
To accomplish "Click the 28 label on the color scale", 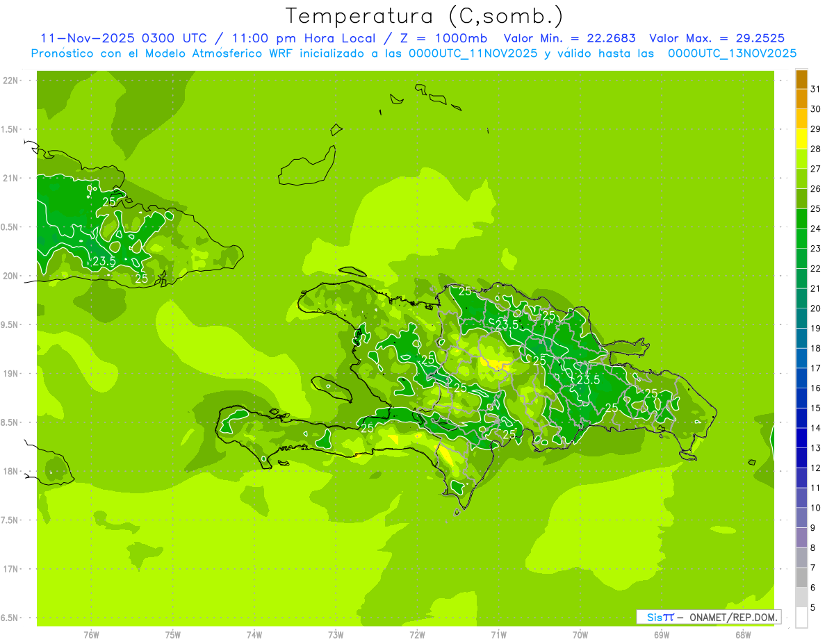I will [x=816, y=149].
